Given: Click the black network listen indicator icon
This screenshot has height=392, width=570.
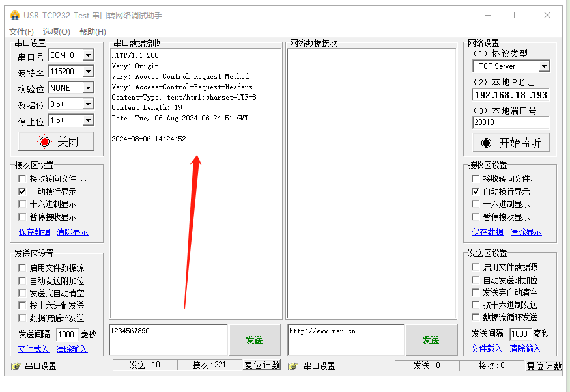Looking at the screenshot, I should coord(486,143).
